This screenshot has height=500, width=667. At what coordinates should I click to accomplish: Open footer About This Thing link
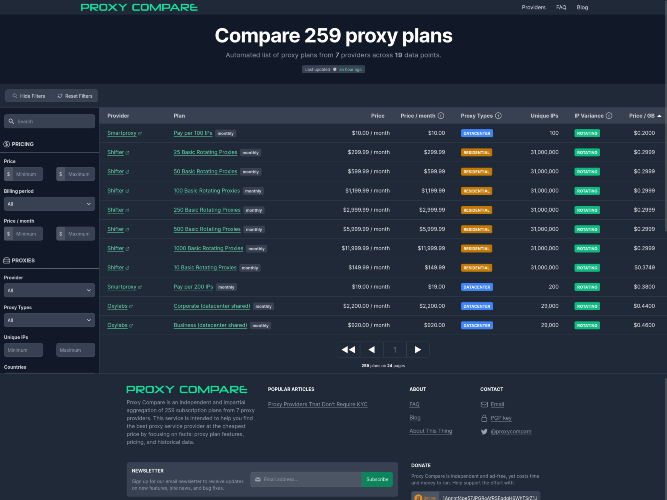click(x=430, y=431)
